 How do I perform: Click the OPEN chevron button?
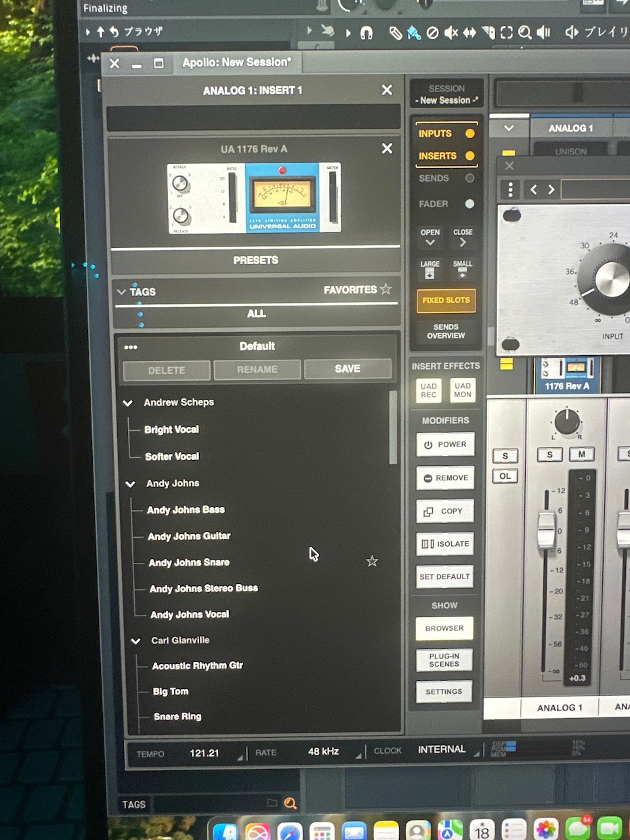429,237
